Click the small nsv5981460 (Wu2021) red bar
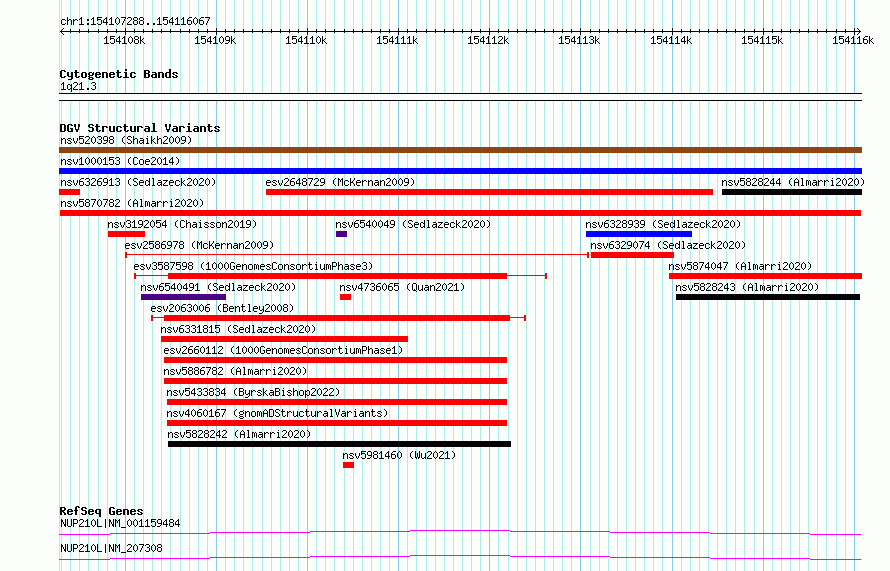The height and width of the screenshot is (571, 890). coord(349,465)
